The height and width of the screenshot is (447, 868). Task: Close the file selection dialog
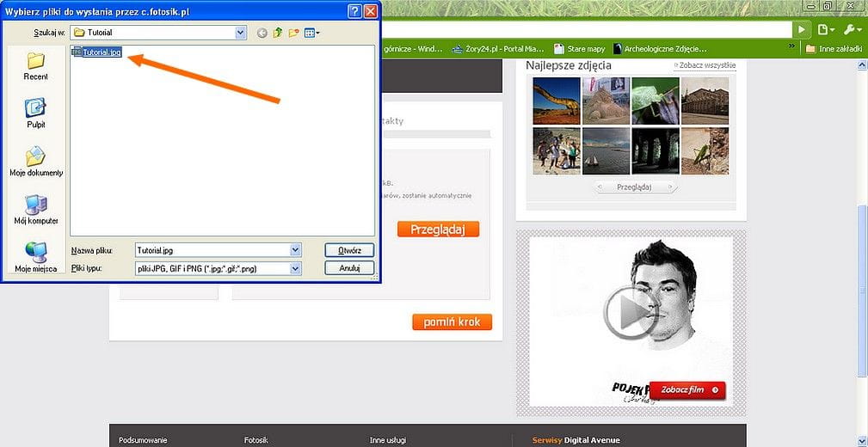[371, 11]
